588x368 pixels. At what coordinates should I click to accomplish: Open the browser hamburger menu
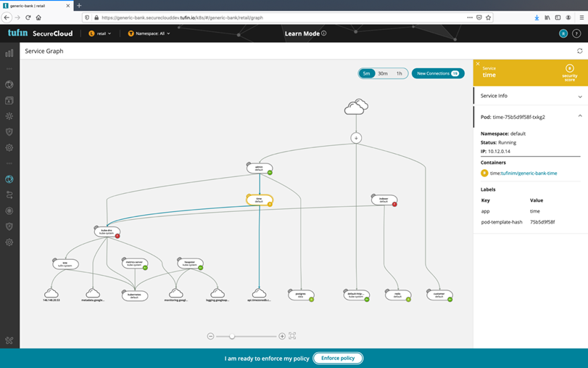(x=581, y=17)
